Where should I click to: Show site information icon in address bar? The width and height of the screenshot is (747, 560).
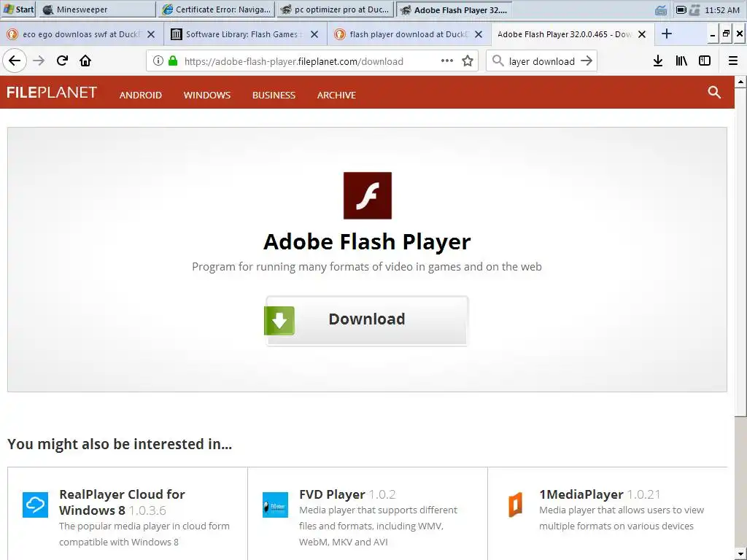coord(158,61)
